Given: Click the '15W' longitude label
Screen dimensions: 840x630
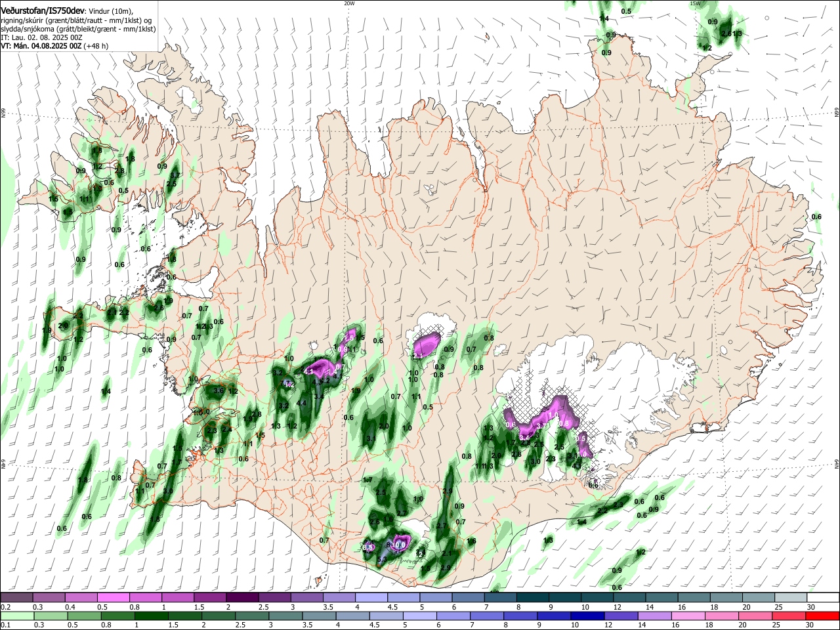Looking at the screenshot, I should click(x=695, y=3).
